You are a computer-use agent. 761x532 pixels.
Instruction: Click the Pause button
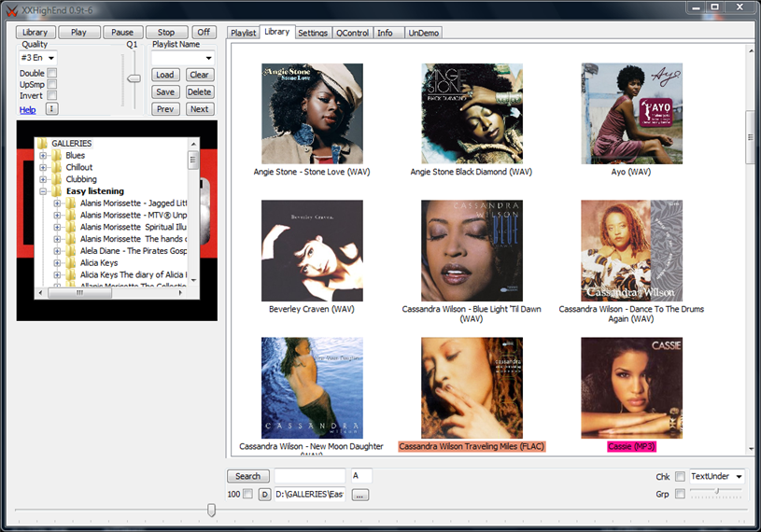click(x=123, y=32)
